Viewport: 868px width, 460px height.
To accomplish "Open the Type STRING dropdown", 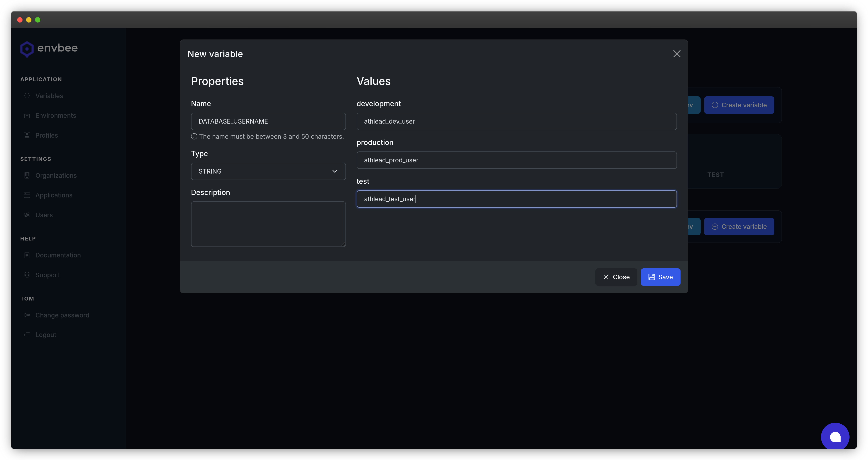I will pyautogui.click(x=263, y=171).
